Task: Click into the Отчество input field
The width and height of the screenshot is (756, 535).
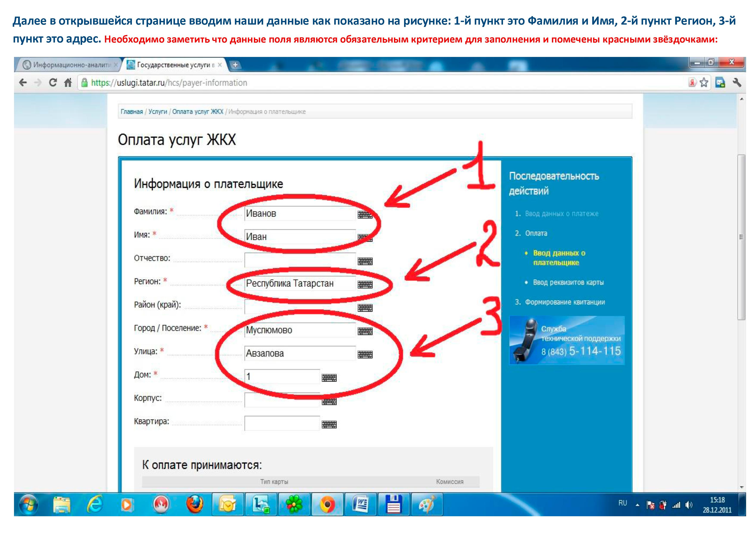Action: (x=300, y=260)
